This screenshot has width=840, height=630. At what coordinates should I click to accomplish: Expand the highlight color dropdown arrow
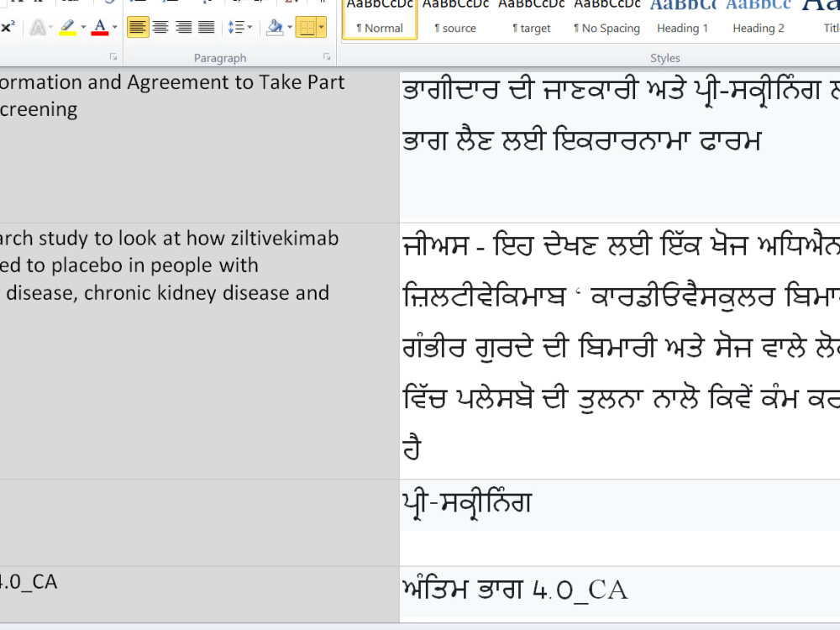click(83, 27)
